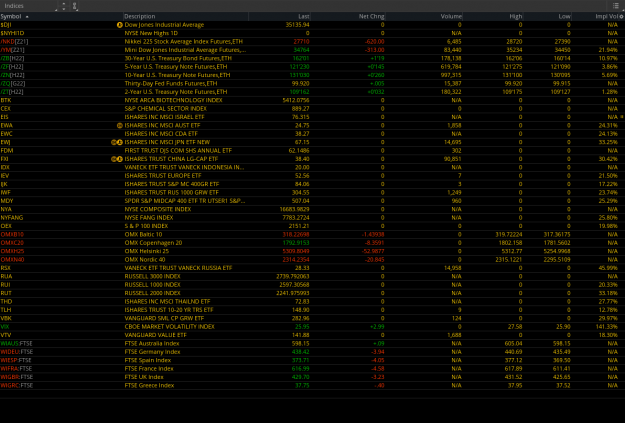Select the /ZQ[G22] futures symbol
Viewport: 625px width, 423px height.
pyautogui.click(x=13, y=83)
